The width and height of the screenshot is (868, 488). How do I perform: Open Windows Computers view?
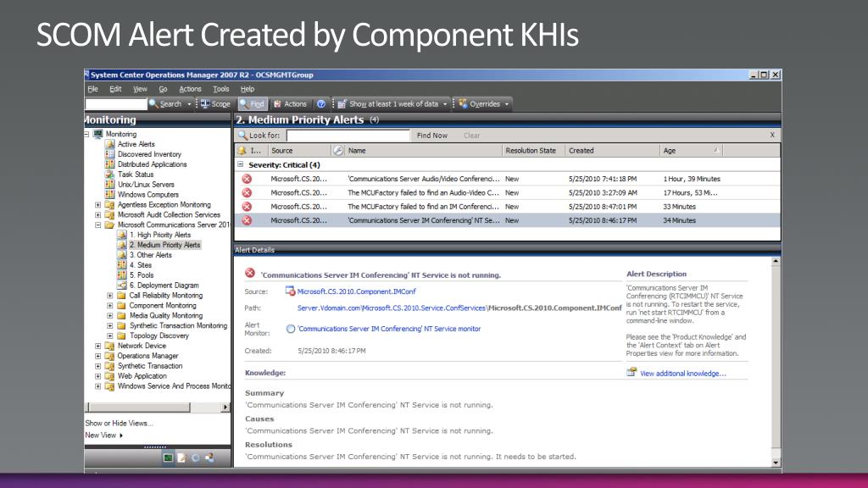147,195
